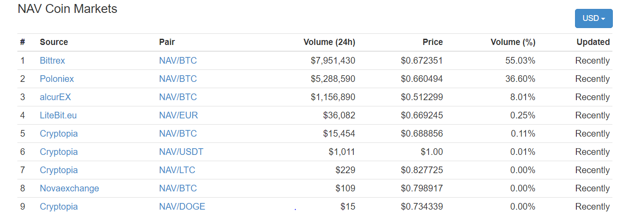The width and height of the screenshot is (644, 223).
Task: Open Poloniex NAV/BTC pair link
Action: tap(178, 79)
